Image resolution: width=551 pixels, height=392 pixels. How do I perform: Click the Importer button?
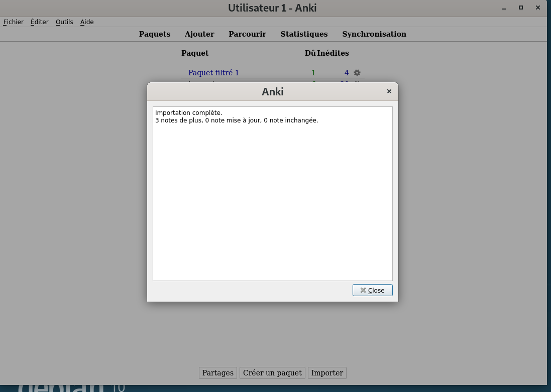(x=327, y=373)
